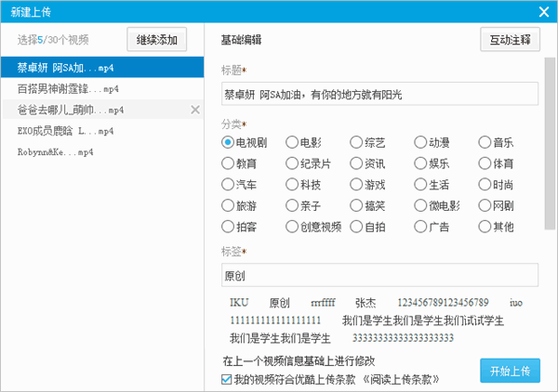Select the 创意视频 category radio
558x392 pixels.
(x=292, y=227)
